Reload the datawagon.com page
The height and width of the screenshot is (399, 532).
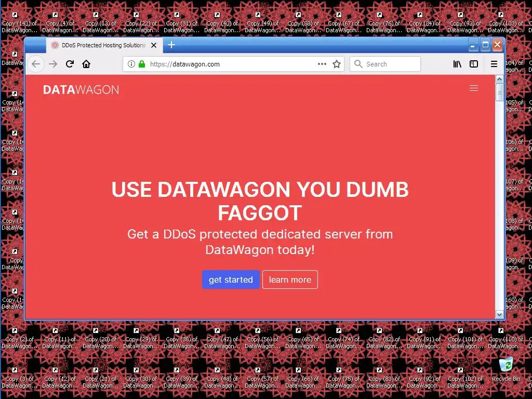click(70, 64)
